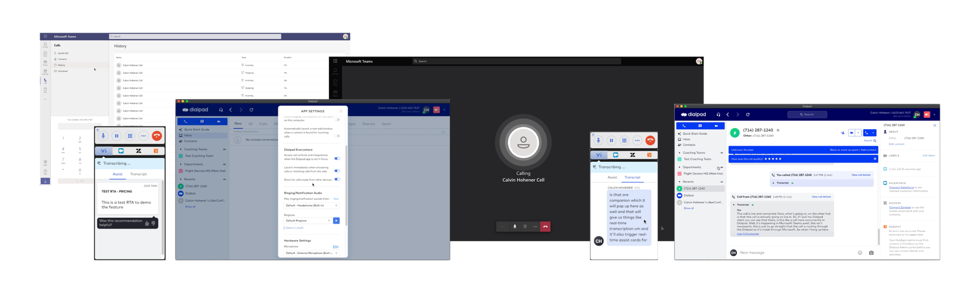
Task: Toggle show for calls made from other devices
Action: [x=337, y=179]
